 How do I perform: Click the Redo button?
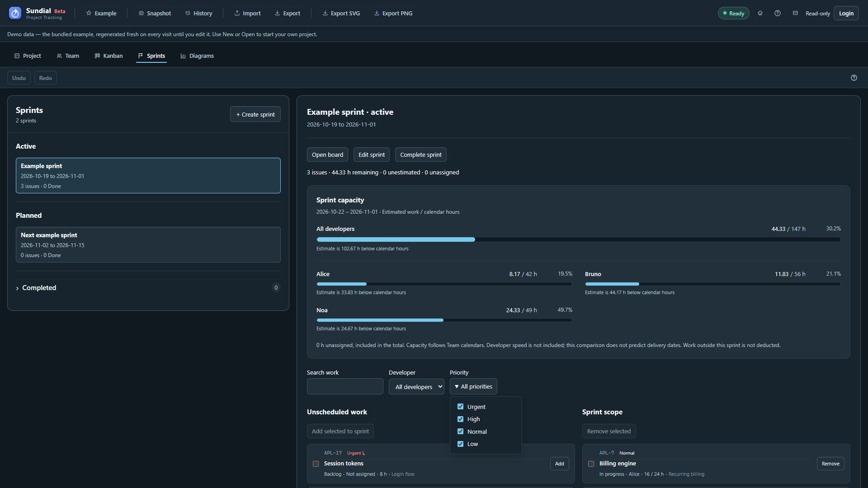click(x=45, y=78)
